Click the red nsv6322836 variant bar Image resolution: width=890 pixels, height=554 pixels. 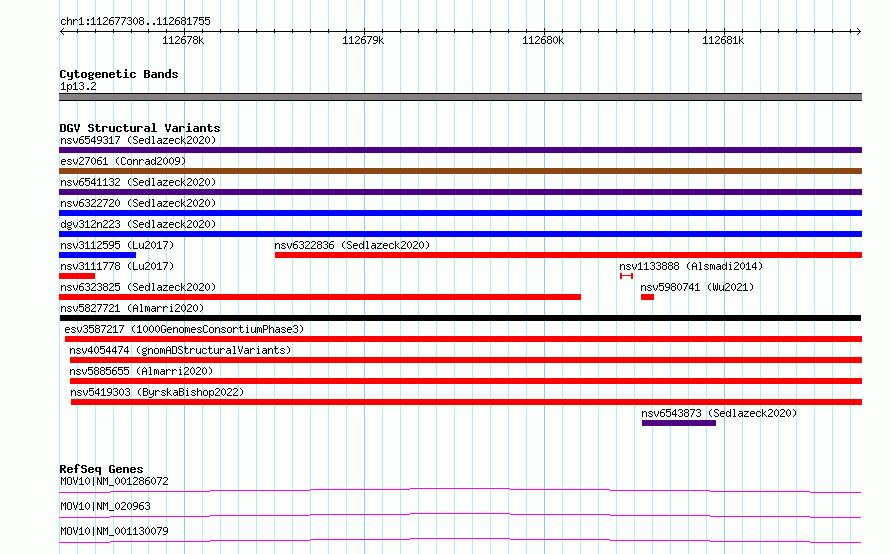[568, 255]
